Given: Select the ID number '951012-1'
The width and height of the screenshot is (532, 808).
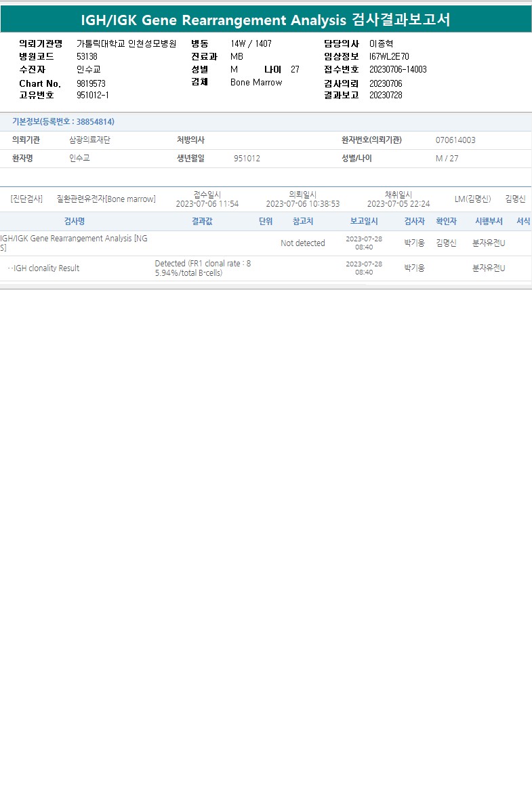Looking at the screenshot, I should [x=93, y=96].
